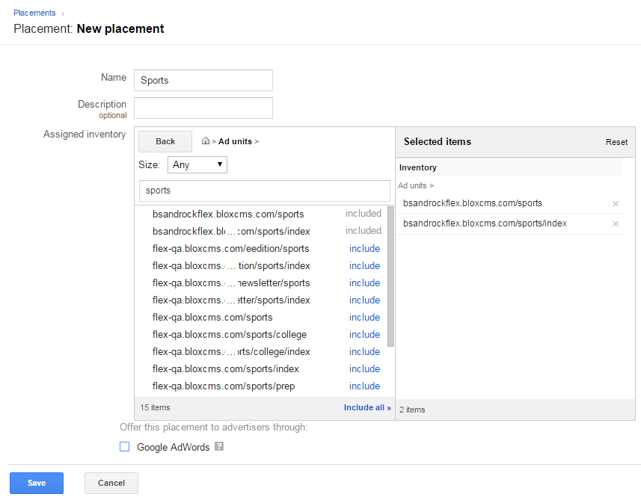
Task: Select bsandrockflex.bloxcms.com/sports in search results
Action: [228, 214]
